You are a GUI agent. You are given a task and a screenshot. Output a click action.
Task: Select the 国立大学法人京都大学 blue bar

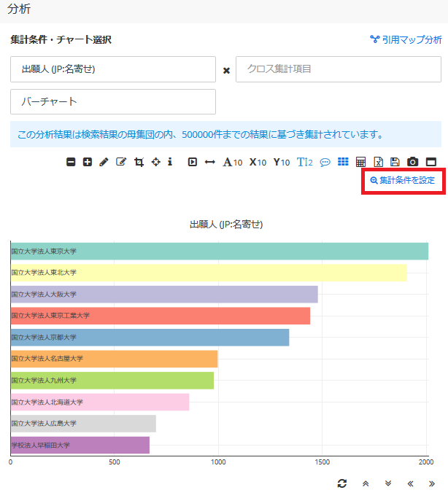click(x=150, y=338)
